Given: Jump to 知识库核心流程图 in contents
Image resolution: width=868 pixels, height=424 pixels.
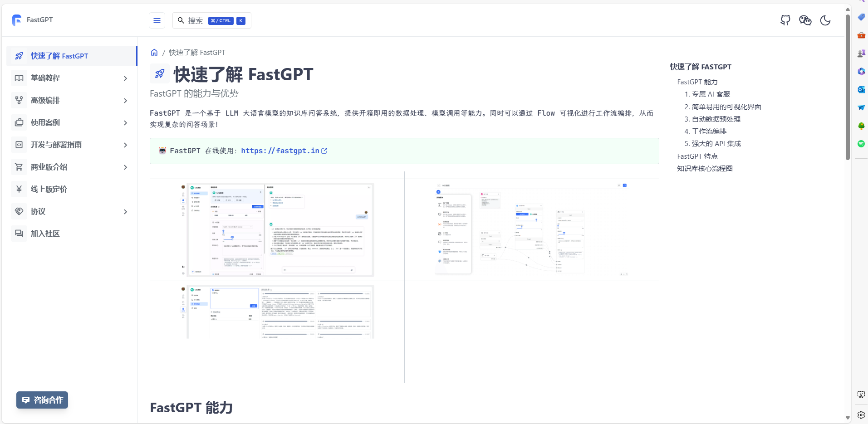Looking at the screenshot, I should [705, 169].
